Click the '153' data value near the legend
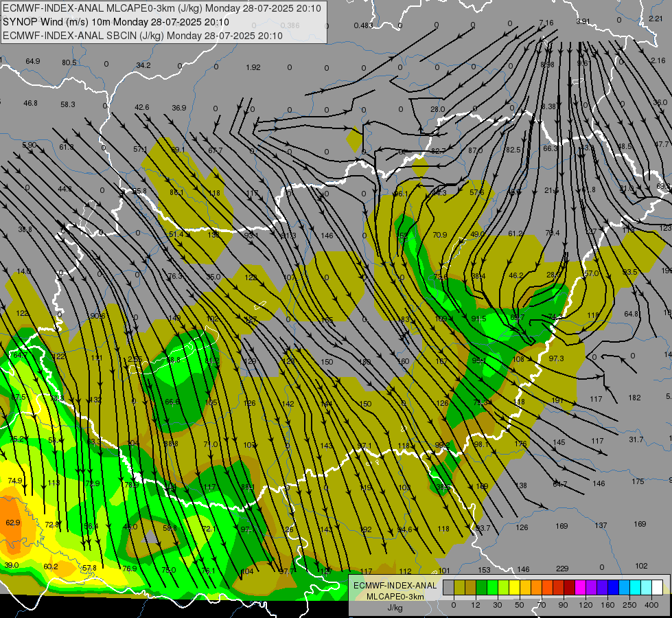The width and height of the screenshot is (672, 618). (x=484, y=570)
